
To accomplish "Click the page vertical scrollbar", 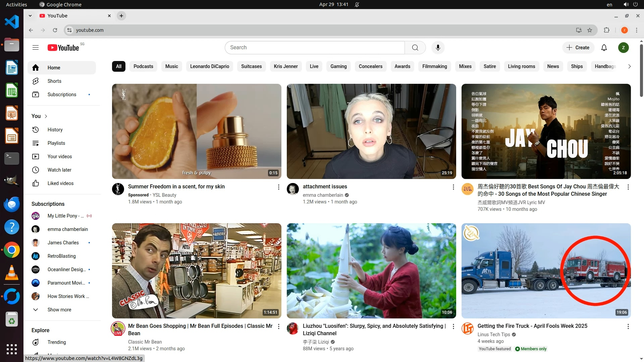I will coord(641,70).
